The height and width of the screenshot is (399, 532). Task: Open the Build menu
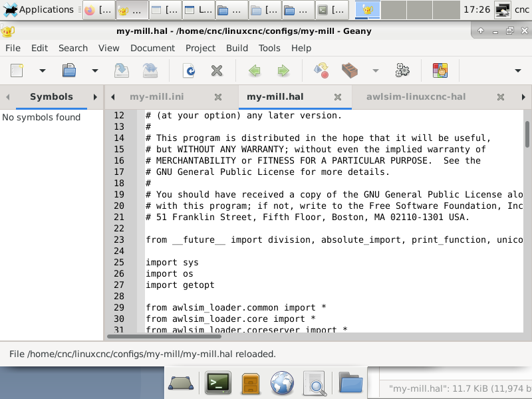pyautogui.click(x=237, y=48)
